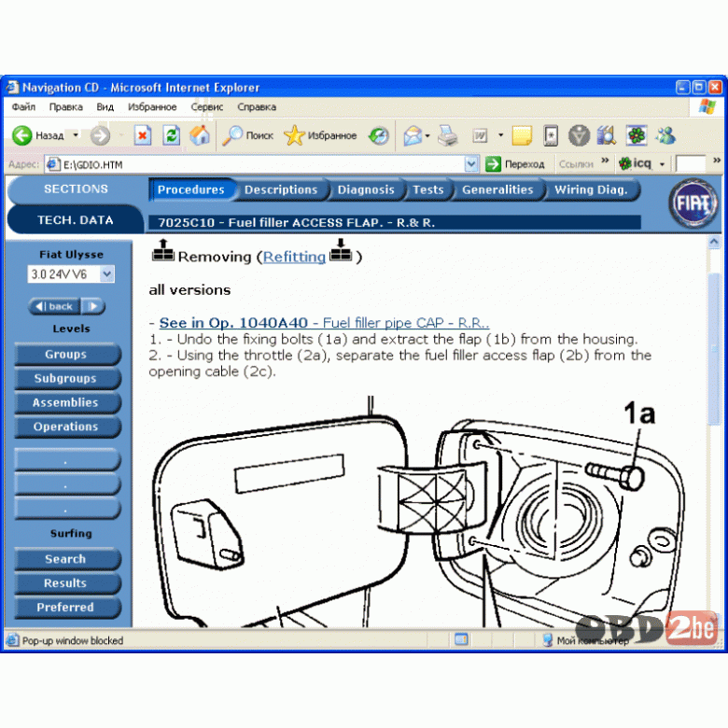
Task: Click the Edit with Word icon
Action: [480, 135]
